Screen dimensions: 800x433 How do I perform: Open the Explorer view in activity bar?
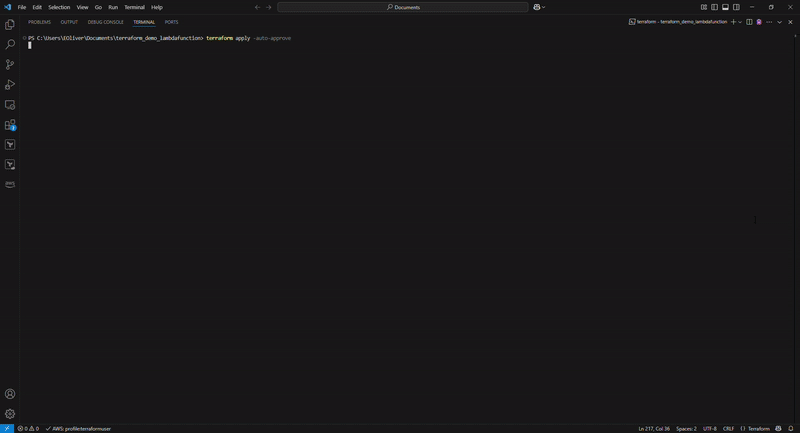(x=10, y=24)
